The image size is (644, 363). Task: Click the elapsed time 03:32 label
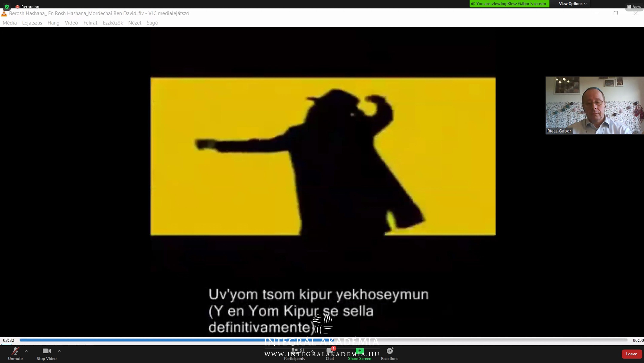pyautogui.click(x=9, y=340)
